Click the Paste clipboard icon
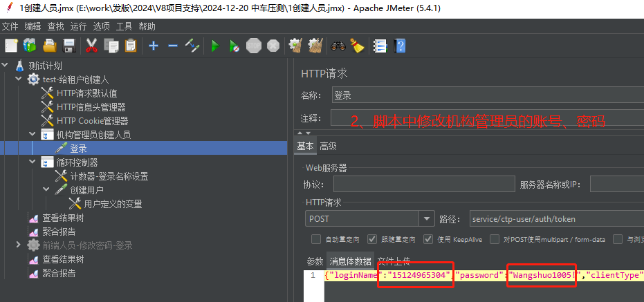Viewport: 644px width, 302px height. (131, 45)
